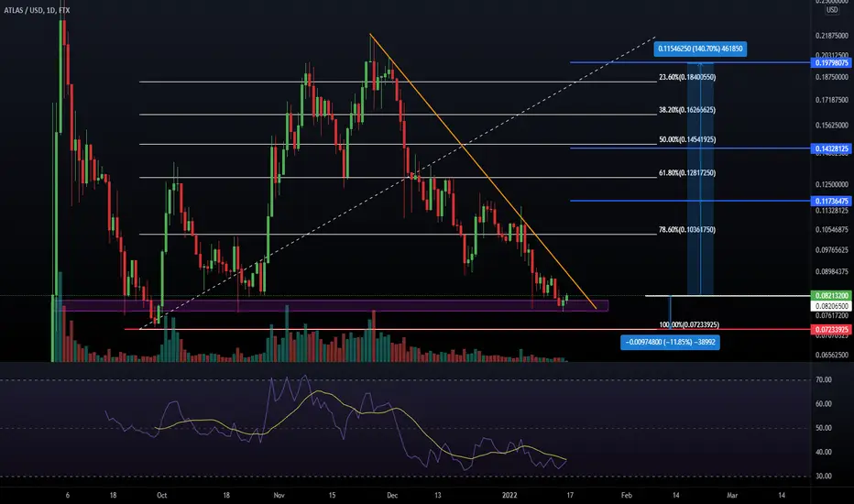Select the blue 0.14328125 price label
The image size is (854, 504).
click(x=831, y=148)
